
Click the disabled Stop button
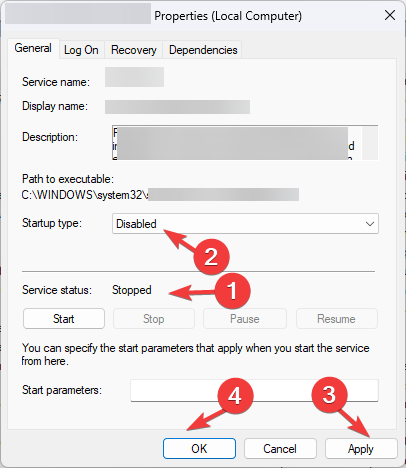[x=154, y=319]
